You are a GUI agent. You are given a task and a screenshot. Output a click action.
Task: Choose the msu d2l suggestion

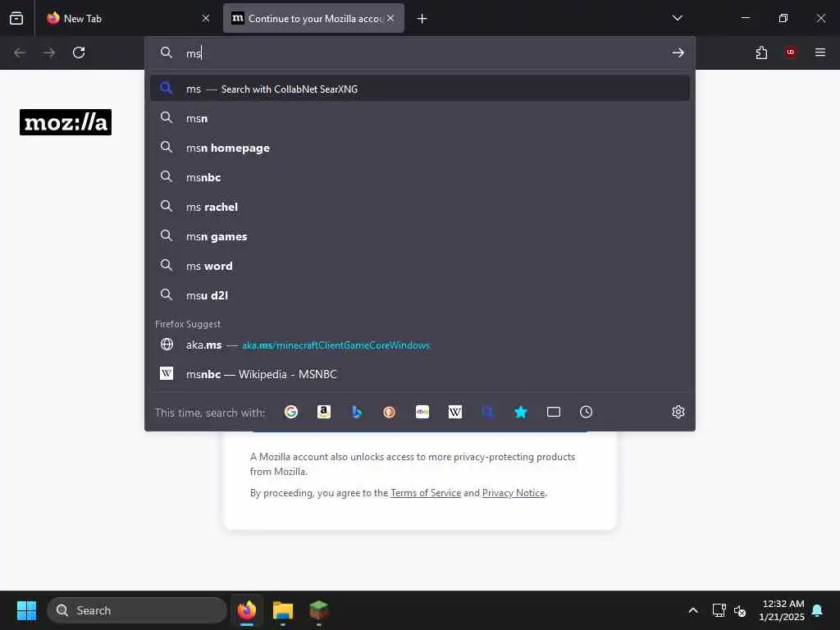(420, 295)
